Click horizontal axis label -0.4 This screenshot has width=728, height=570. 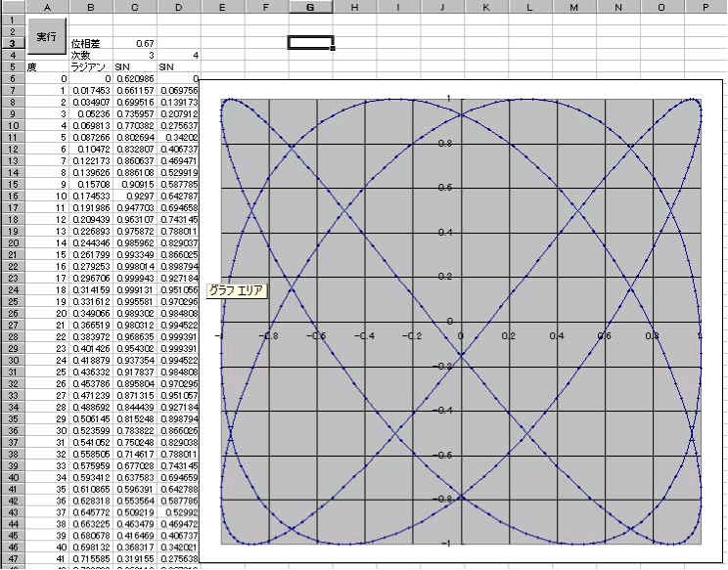point(364,335)
